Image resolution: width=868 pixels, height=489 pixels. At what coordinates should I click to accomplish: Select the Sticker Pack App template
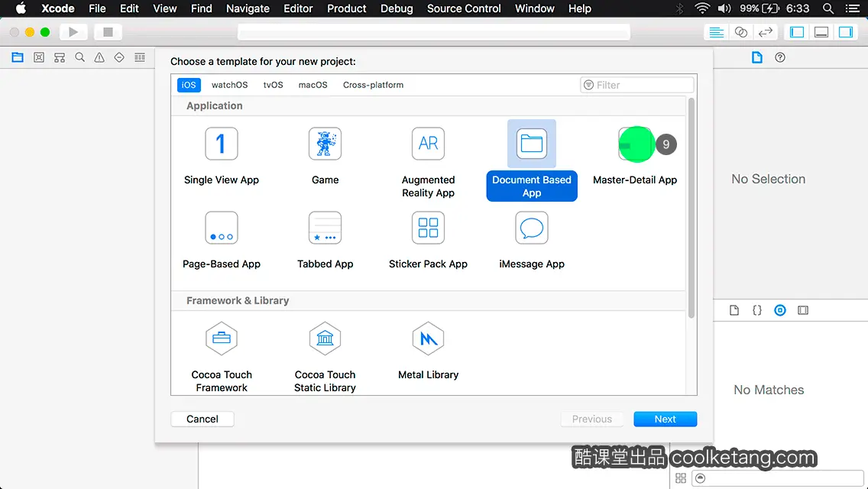click(428, 240)
